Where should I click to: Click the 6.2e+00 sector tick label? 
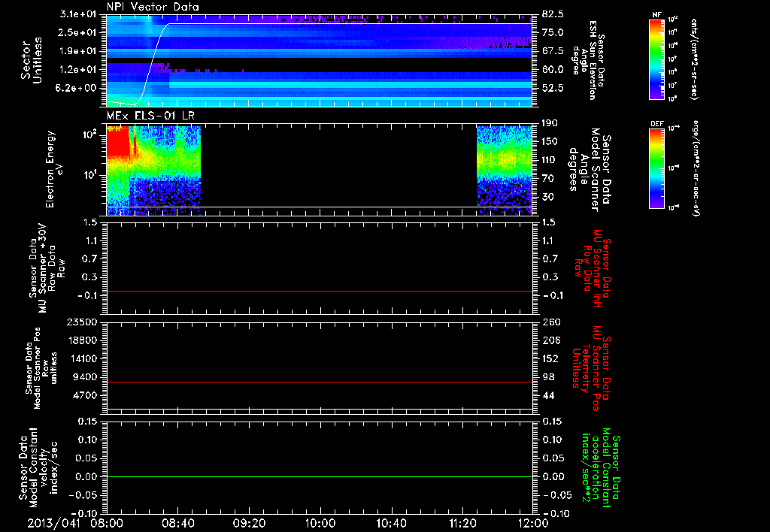tap(77, 88)
